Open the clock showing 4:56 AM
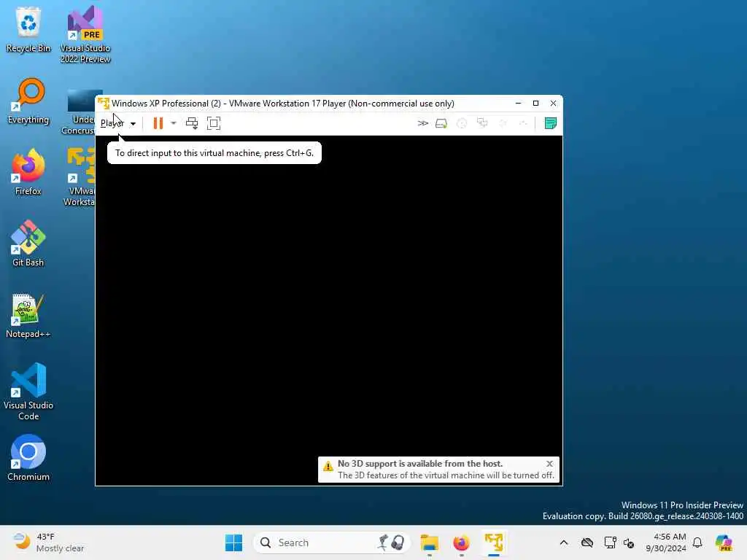This screenshot has height=560, width=747. pyautogui.click(x=666, y=542)
